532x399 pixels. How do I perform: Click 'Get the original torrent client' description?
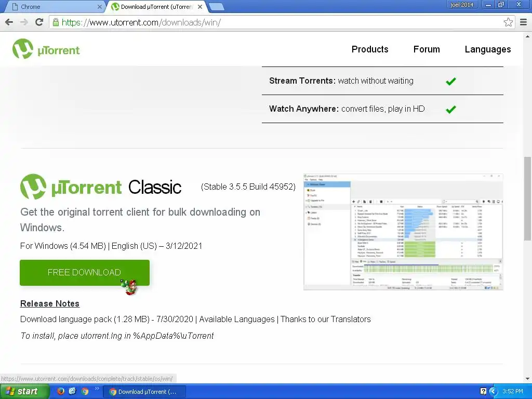click(x=140, y=220)
